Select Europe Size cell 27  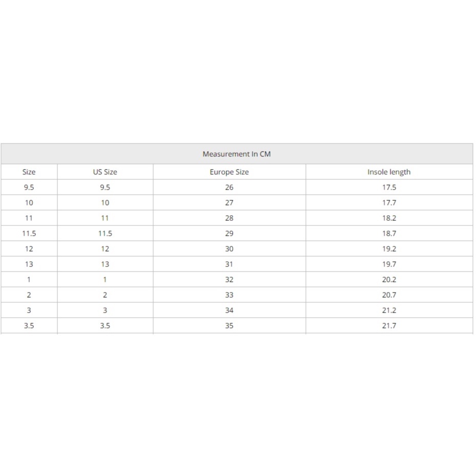229,203
